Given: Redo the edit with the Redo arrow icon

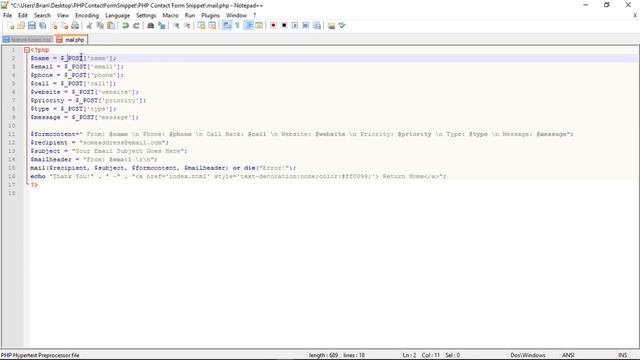Looking at the screenshot, I should 136,26.
